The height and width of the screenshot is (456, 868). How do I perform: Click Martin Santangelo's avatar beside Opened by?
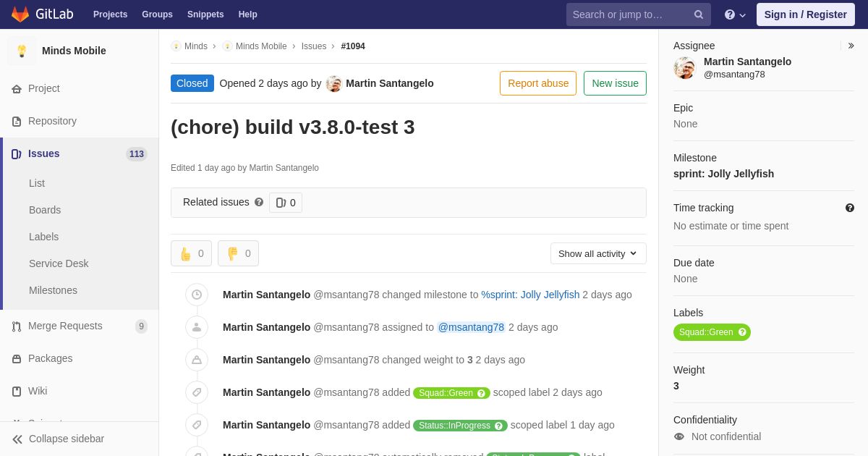[333, 84]
